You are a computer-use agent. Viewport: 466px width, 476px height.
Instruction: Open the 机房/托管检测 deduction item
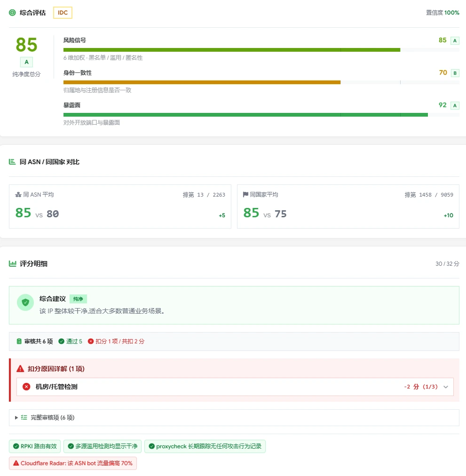[x=235, y=387]
